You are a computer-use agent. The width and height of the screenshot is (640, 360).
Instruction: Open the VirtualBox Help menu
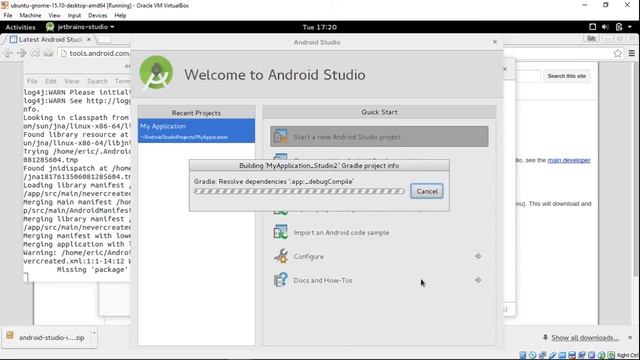pos(120,16)
